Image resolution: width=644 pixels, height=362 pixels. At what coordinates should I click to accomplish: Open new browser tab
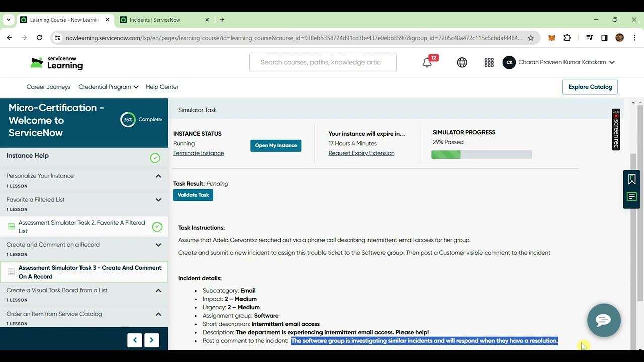click(x=222, y=20)
